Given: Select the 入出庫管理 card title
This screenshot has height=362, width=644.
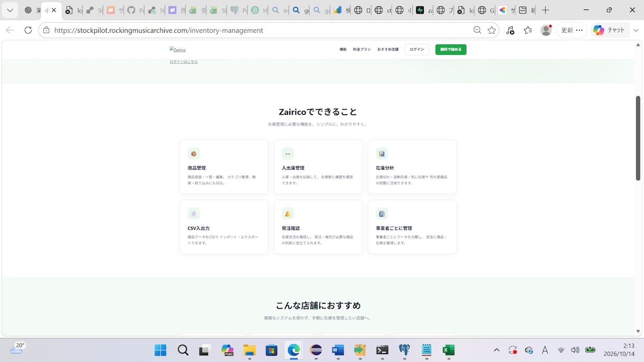Looking at the screenshot, I should pos(293,168).
